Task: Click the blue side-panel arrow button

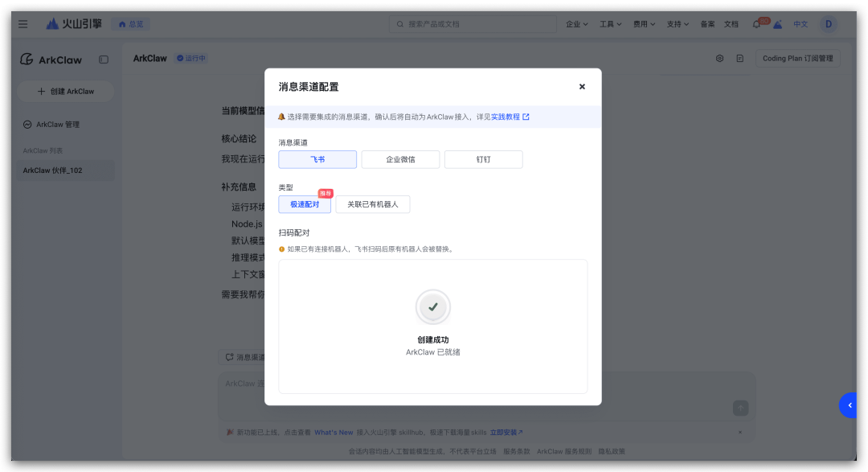Action: point(850,405)
